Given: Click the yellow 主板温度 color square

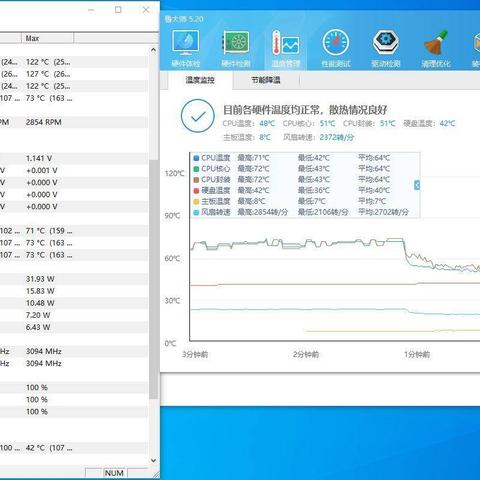Looking at the screenshot, I should coord(196,201).
